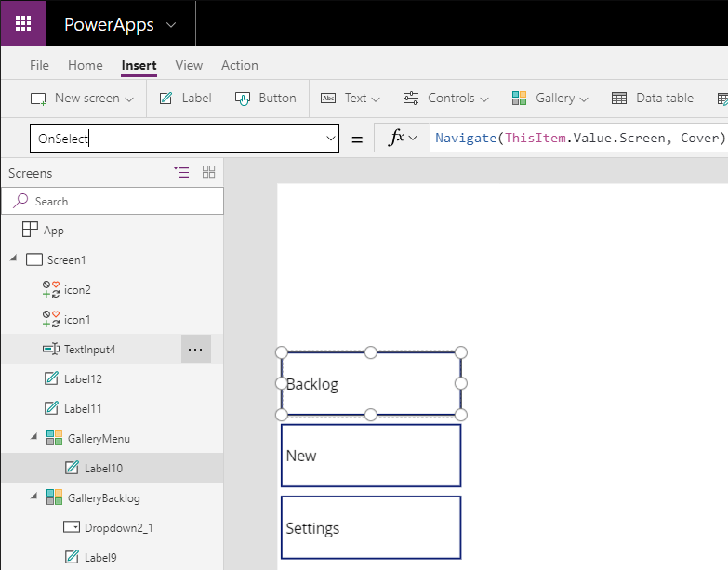Screen dimensions: 728x570
Task: Open the more options ellipsis for TextInput4
Action: [x=196, y=349]
